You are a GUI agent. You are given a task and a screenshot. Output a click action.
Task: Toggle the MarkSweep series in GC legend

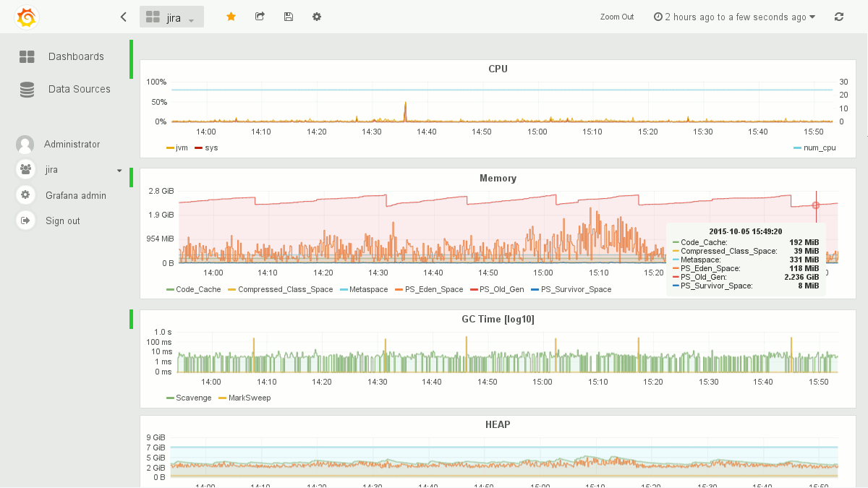(249, 398)
